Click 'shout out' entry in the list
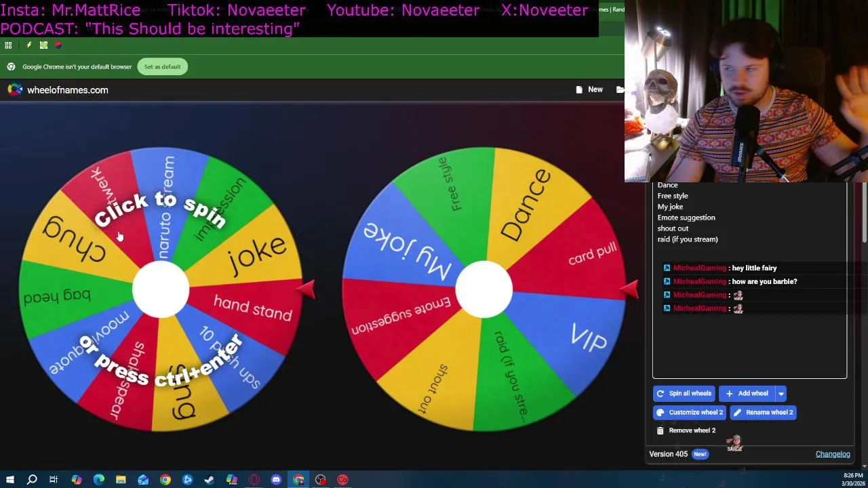Viewport: 868px width, 488px height. pyautogui.click(x=673, y=228)
